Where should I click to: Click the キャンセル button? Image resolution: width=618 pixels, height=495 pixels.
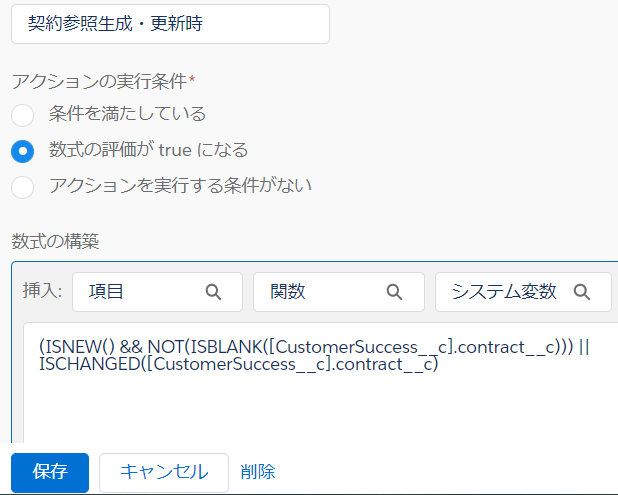(x=164, y=472)
